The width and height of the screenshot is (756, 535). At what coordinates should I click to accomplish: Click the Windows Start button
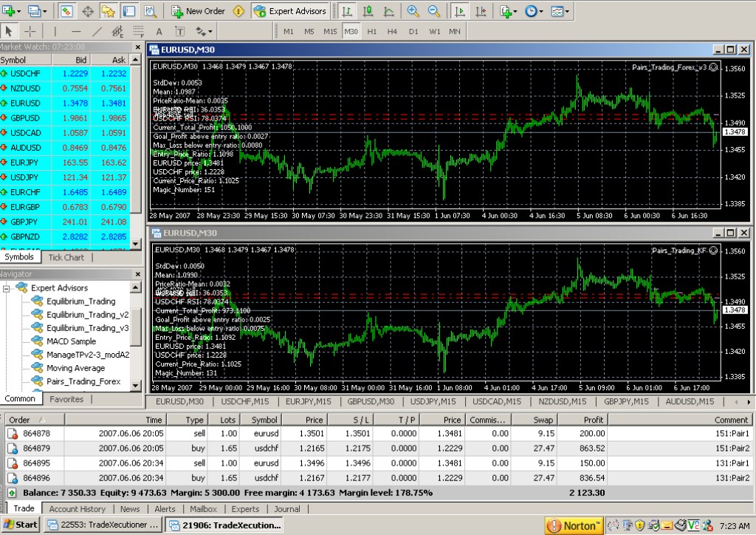[x=20, y=525]
